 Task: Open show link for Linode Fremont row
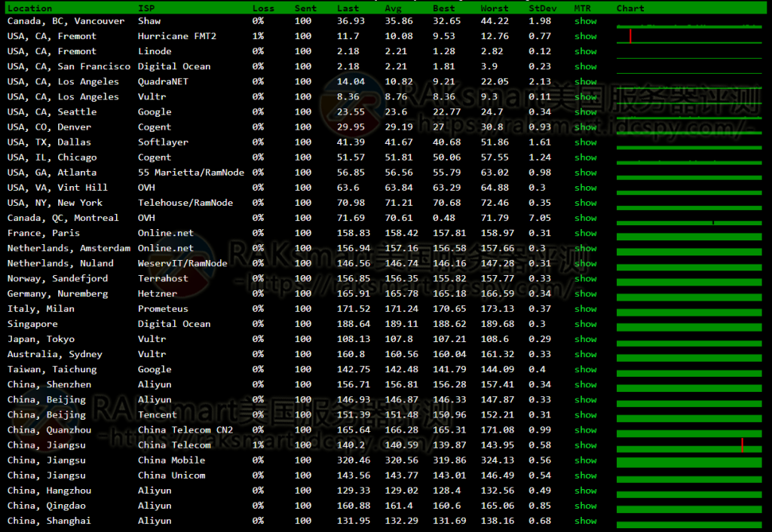(585, 52)
